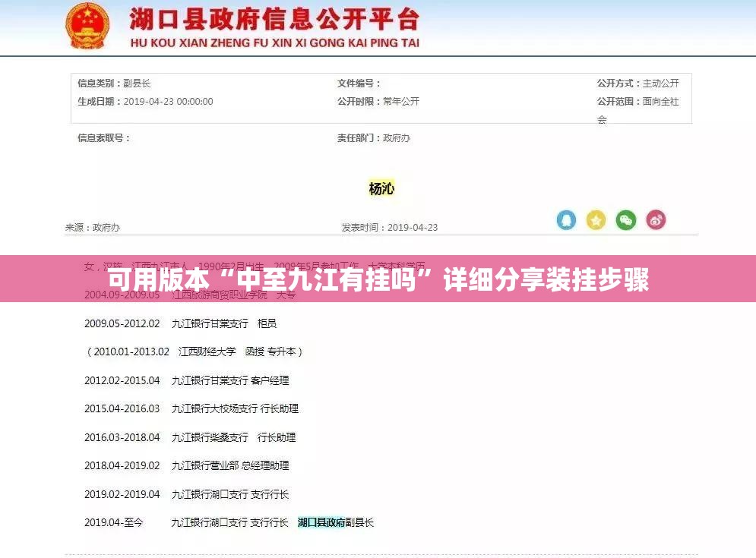Click the 信息索取号 label
The width and height of the screenshot is (756, 558).
103,138
